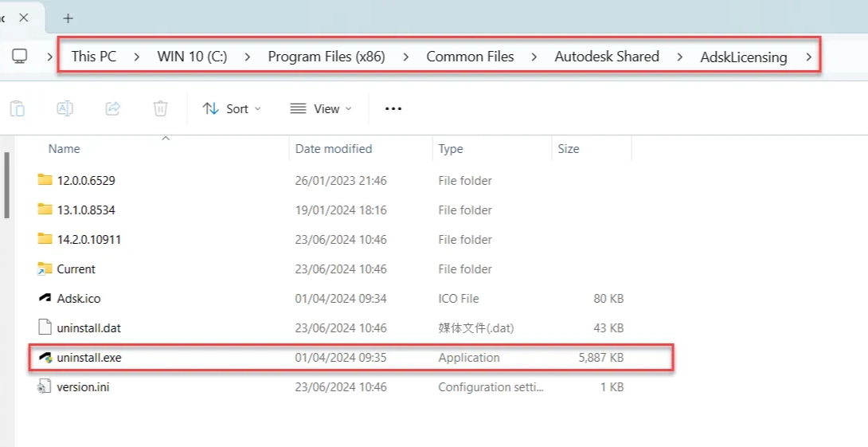868x447 pixels.
Task: Navigate to Program Files (x86) breadcrumb
Action: coord(326,57)
